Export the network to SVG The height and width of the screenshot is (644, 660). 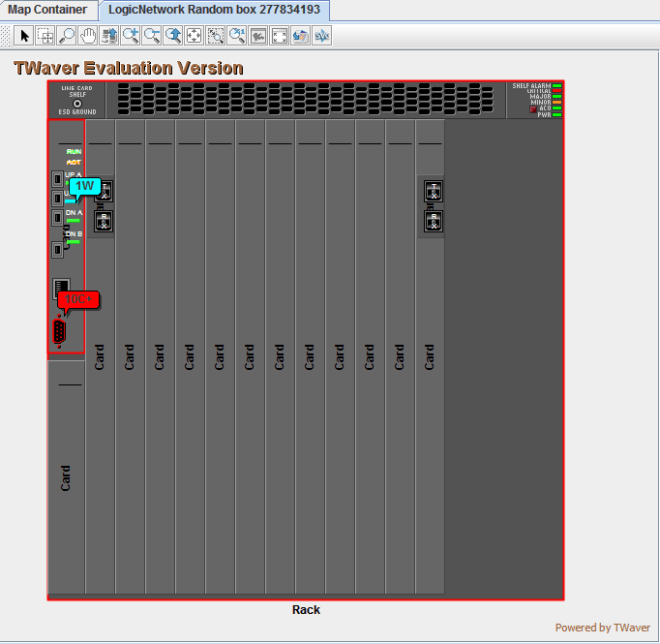point(321,36)
